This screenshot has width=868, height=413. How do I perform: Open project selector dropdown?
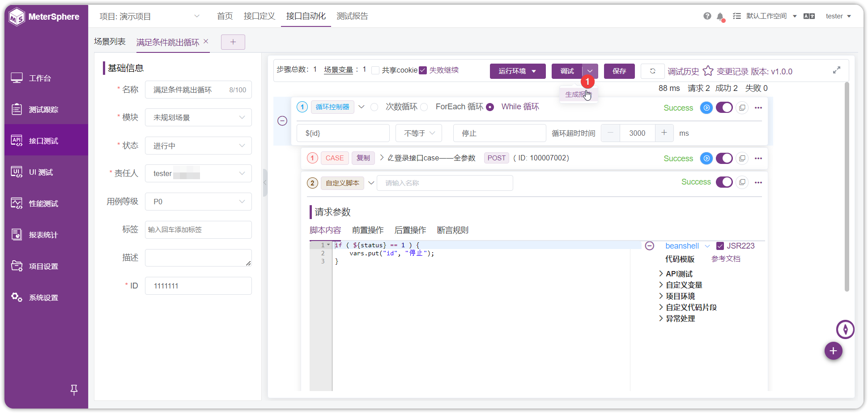(x=149, y=17)
